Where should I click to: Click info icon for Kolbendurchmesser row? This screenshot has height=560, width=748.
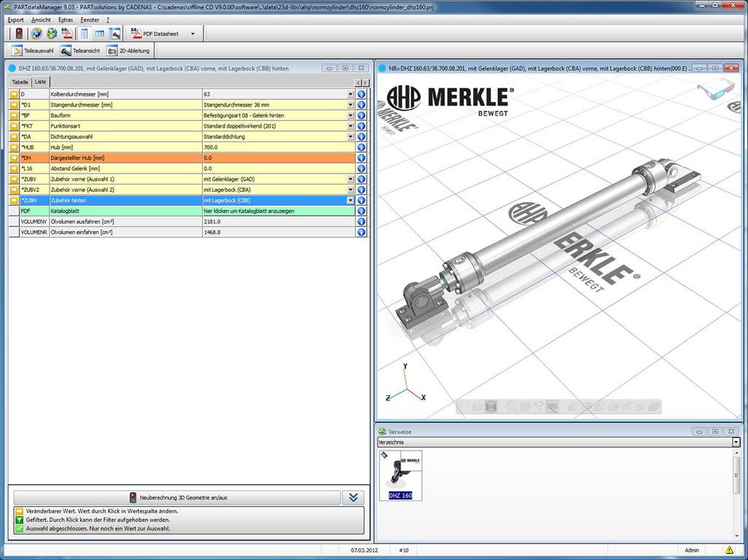[361, 95]
